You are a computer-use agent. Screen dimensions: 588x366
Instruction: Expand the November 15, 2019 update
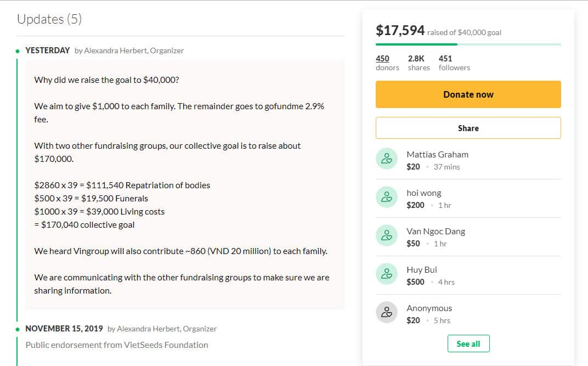(64, 329)
